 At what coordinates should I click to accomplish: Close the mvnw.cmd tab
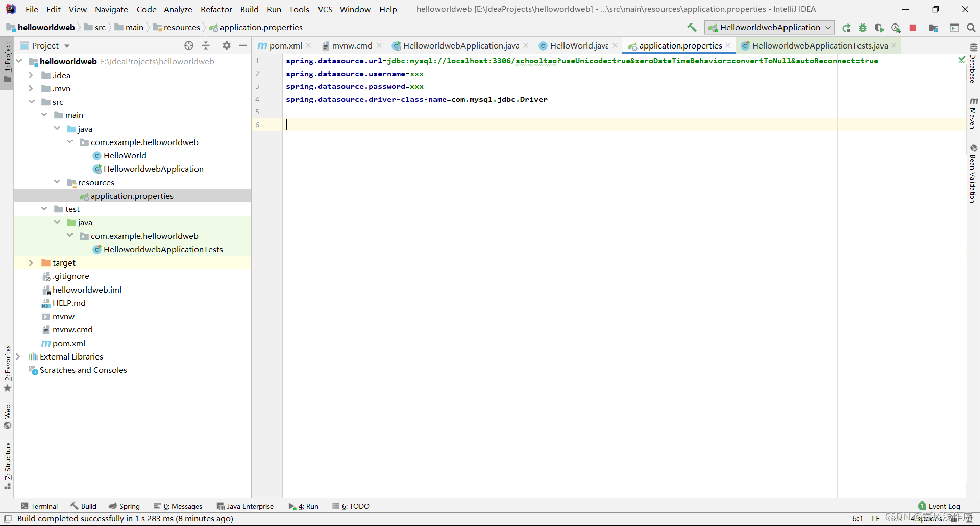[379, 45]
